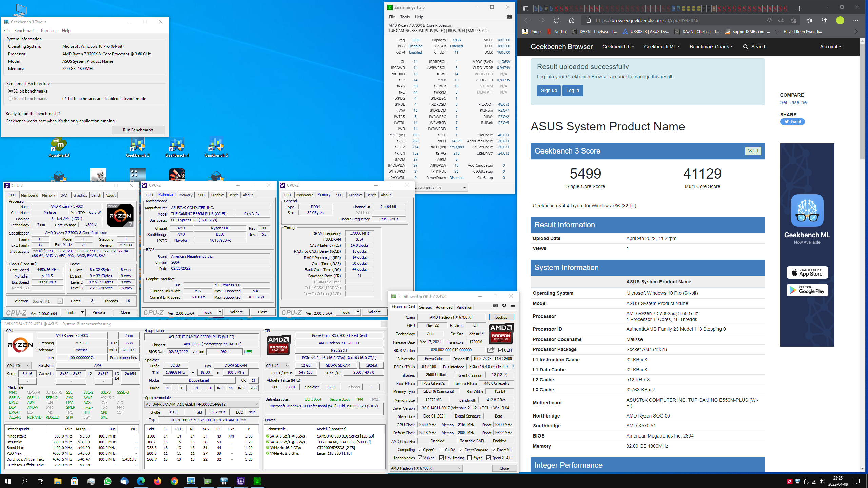This screenshot has width=868, height=488.
Task: Click Tweet share button
Action: click(792, 122)
